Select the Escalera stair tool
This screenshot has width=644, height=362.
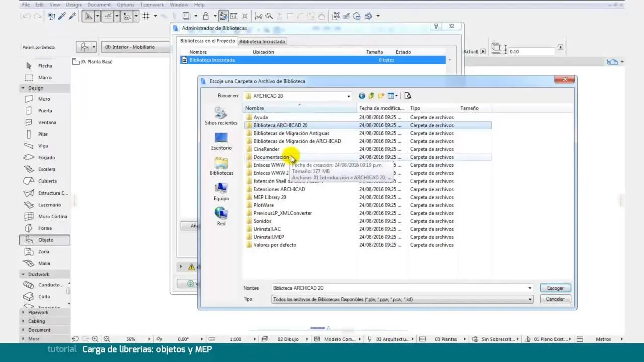(x=46, y=169)
